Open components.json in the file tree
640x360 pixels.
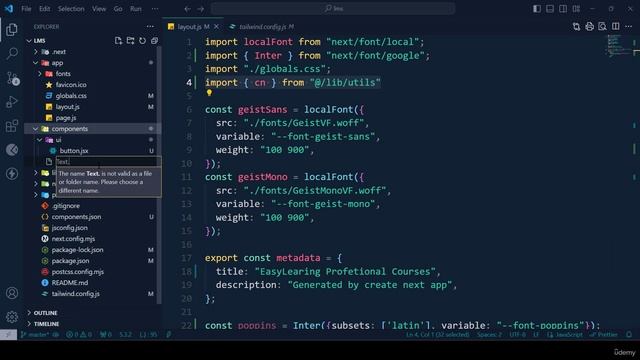pos(76,217)
